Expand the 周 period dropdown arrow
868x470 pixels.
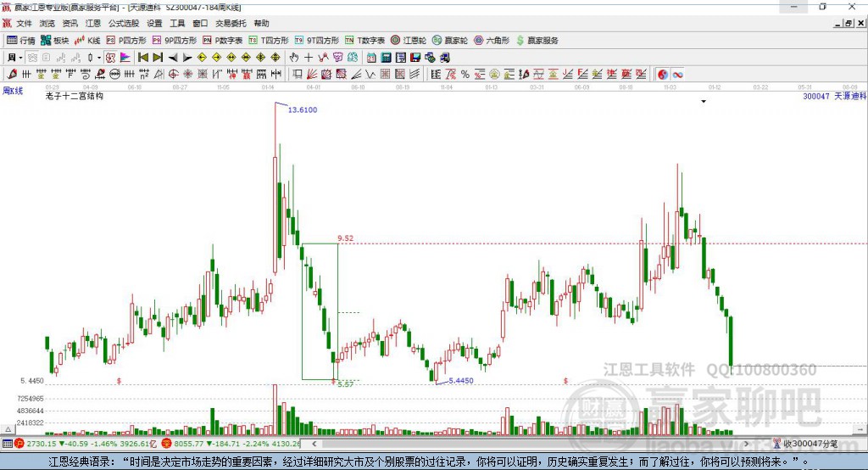click(x=20, y=57)
